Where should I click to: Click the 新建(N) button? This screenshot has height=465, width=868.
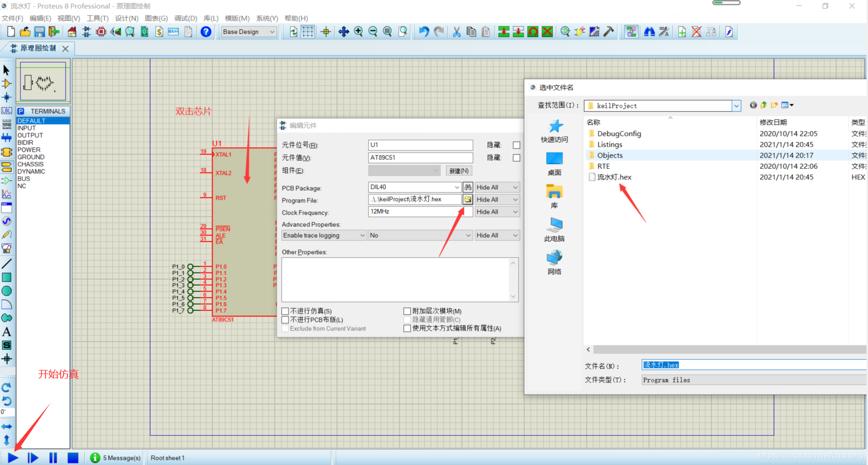point(459,171)
